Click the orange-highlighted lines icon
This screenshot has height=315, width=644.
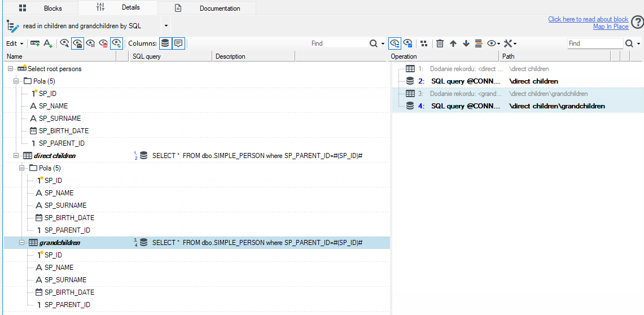click(478, 43)
